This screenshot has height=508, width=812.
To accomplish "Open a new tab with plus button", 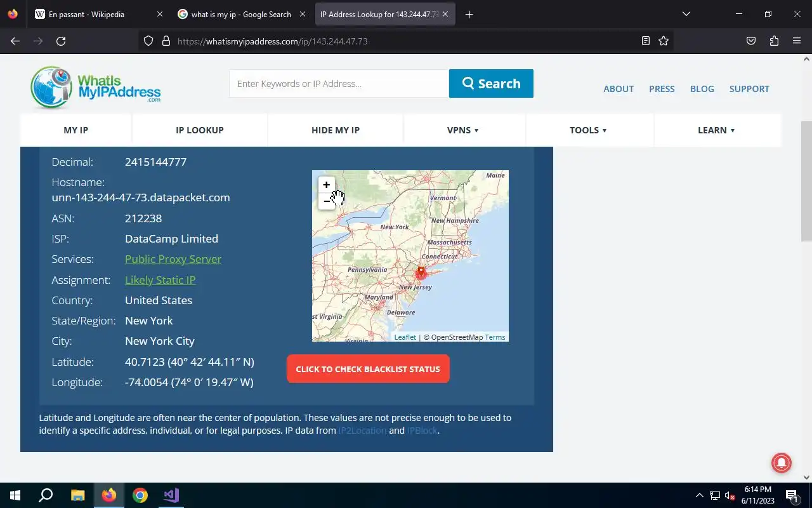I will [469, 14].
